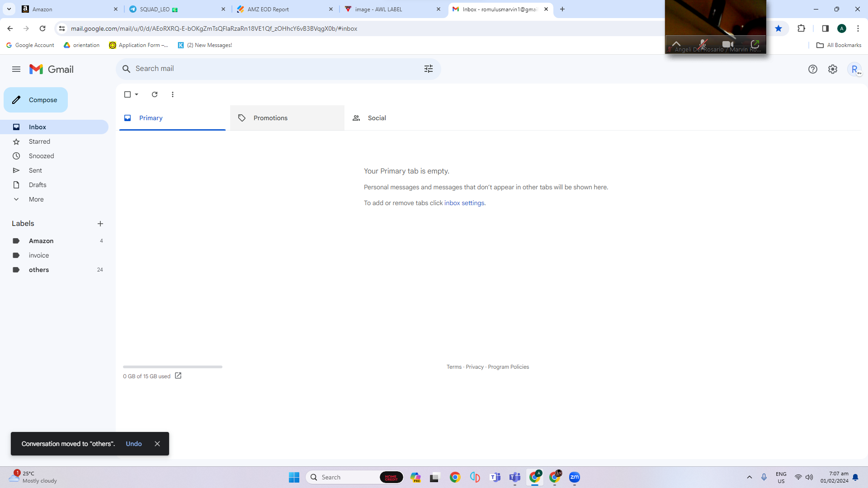Tick the select-all checkbox

pyautogui.click(x=127, y=94)
